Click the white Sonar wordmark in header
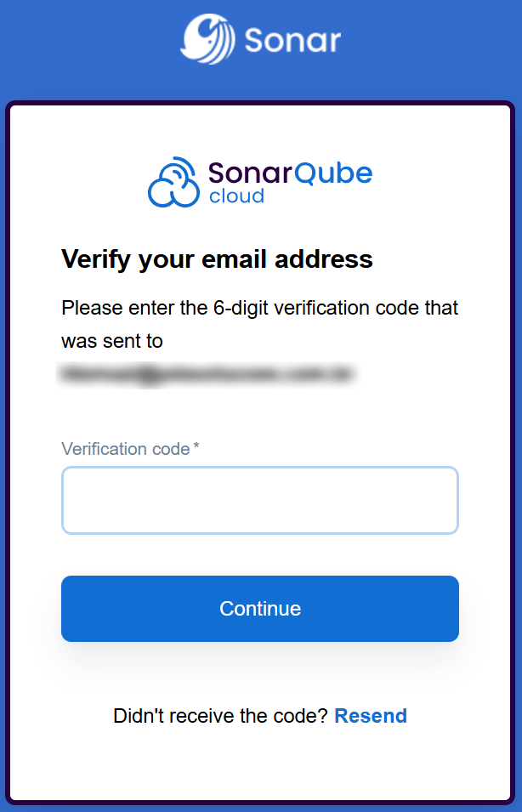522x812 pixels. click(x=292, y=40)
